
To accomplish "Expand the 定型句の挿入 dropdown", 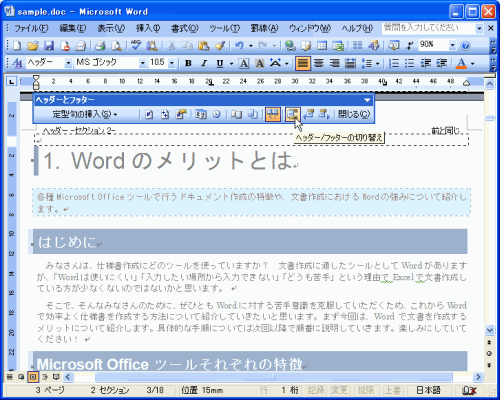I will pos(85,114).
